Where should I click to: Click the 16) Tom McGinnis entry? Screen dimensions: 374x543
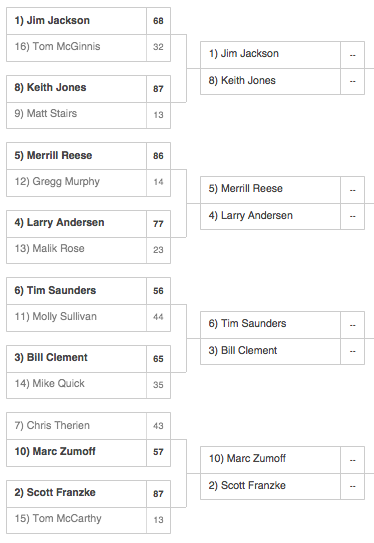[88, 48]
